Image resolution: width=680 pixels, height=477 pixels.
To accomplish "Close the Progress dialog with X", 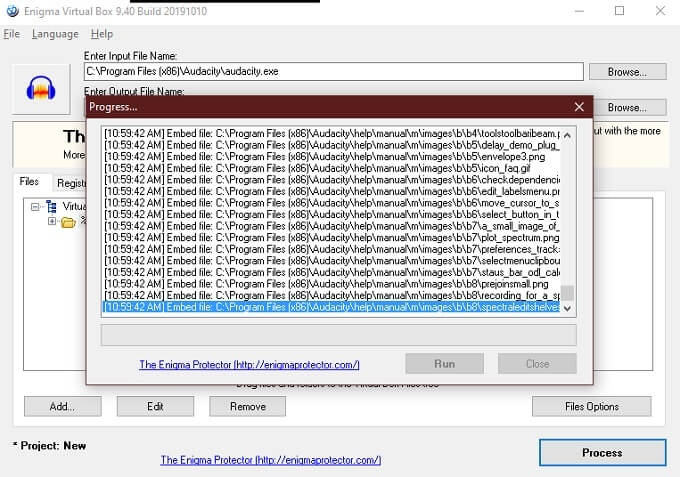I will [579, 107].
